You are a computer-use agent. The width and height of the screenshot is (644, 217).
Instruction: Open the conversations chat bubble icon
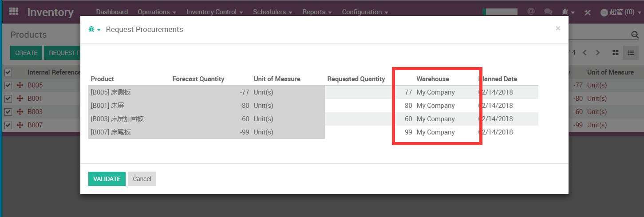tap(548, 12)
